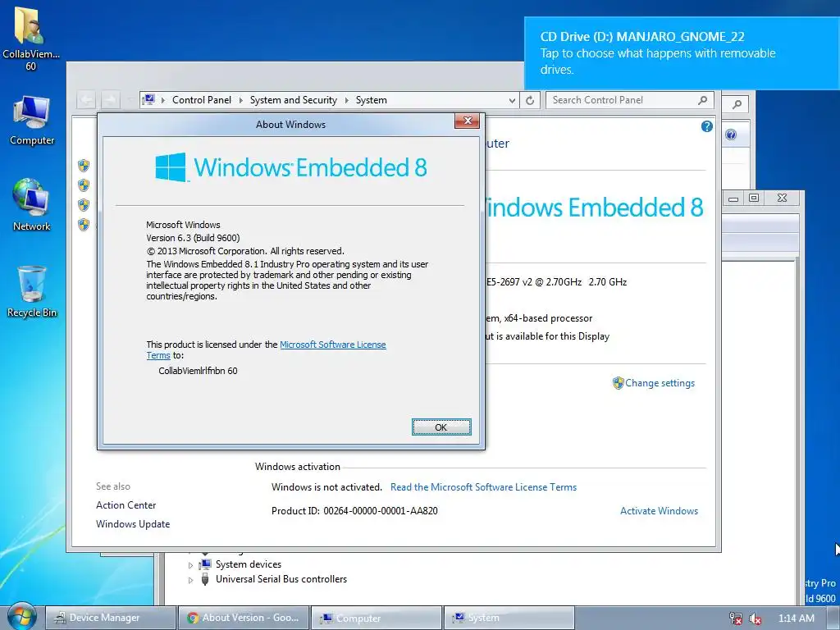Screen dimensions: 840x630
Task: Tap the CD Drive MANJARO_GNOME_22 notification
Action: [682, 53]
